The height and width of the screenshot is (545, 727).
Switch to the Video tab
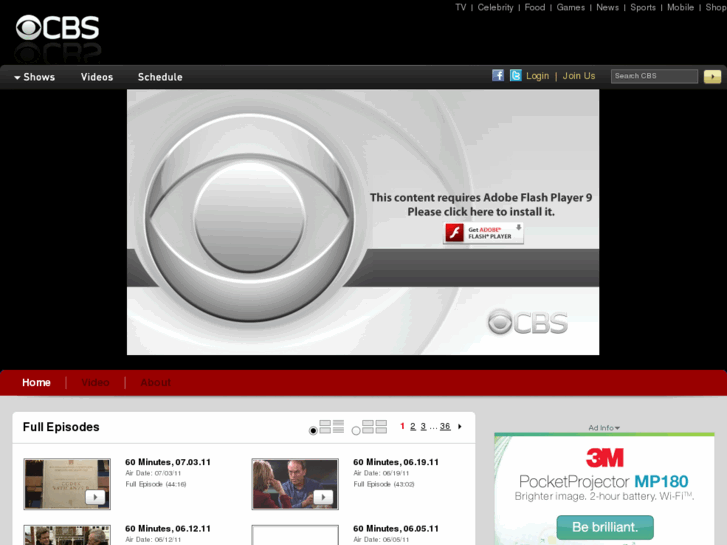95,383
